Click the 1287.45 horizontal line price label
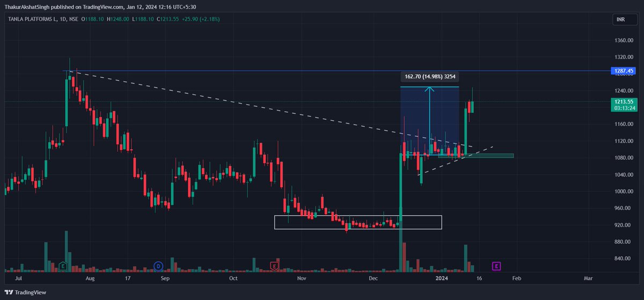The width and height of the screenshot is (644, 300). point(624,71)
